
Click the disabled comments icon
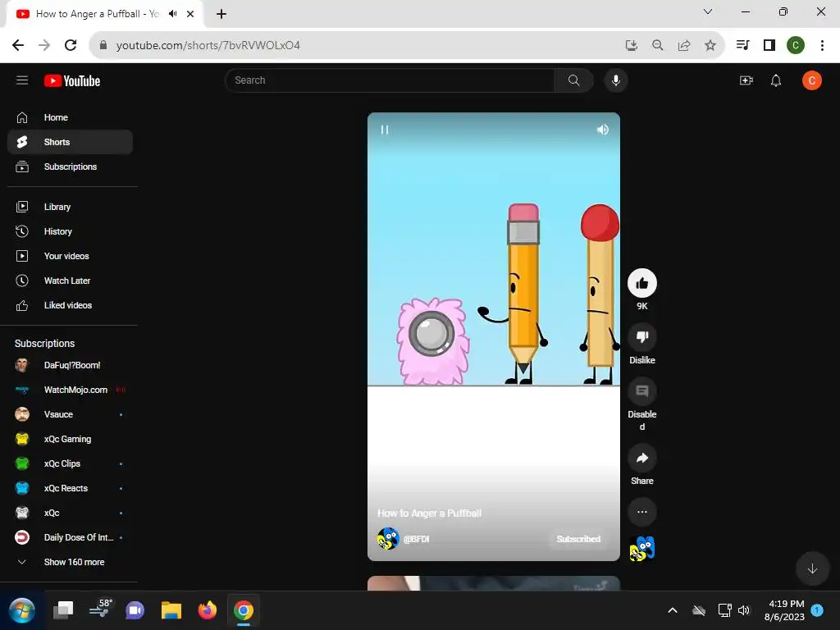[641, 391]
